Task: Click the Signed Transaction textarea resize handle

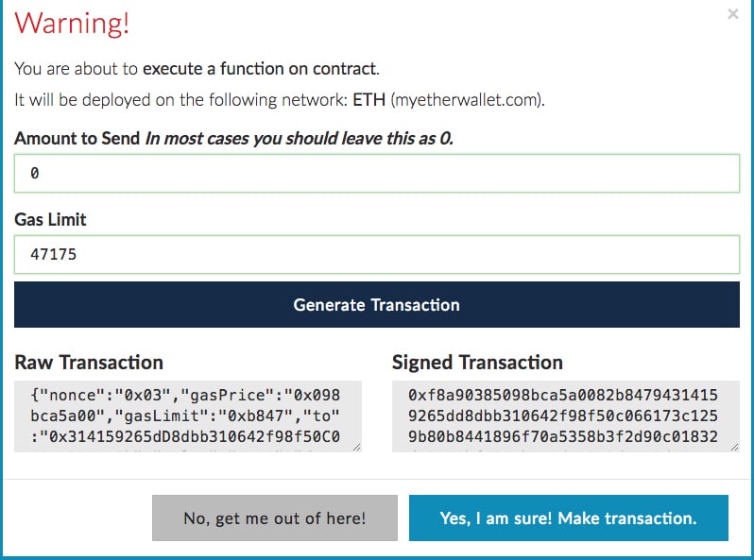Action: pos(733,446)
